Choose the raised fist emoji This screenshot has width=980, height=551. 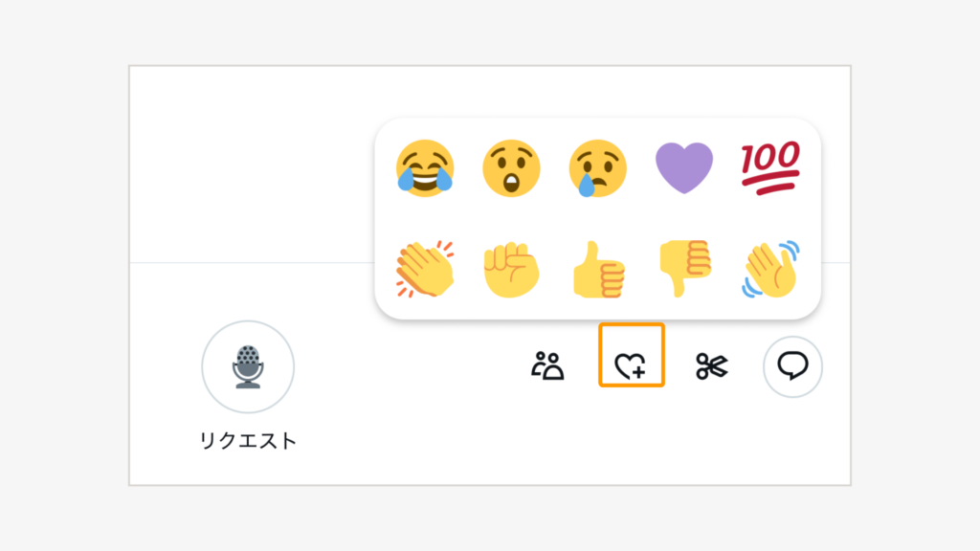pyautogui.click(x=511, y=269)
